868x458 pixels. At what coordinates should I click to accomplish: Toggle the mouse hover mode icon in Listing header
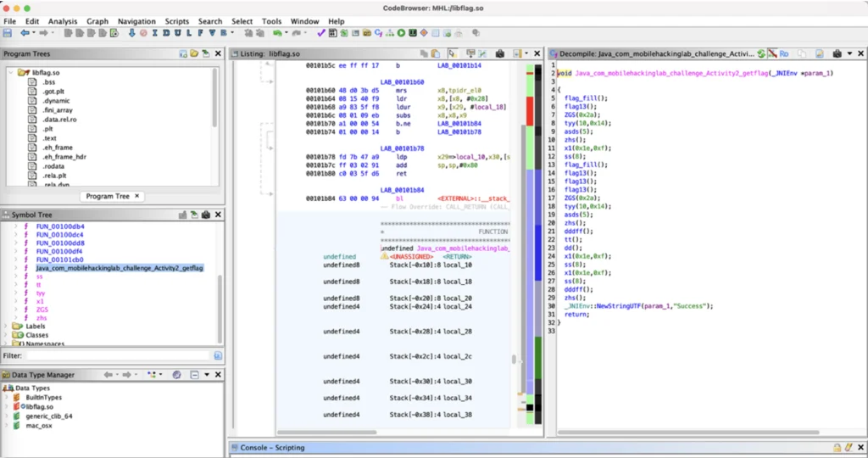pyautogui.click(x=453, y=53)
